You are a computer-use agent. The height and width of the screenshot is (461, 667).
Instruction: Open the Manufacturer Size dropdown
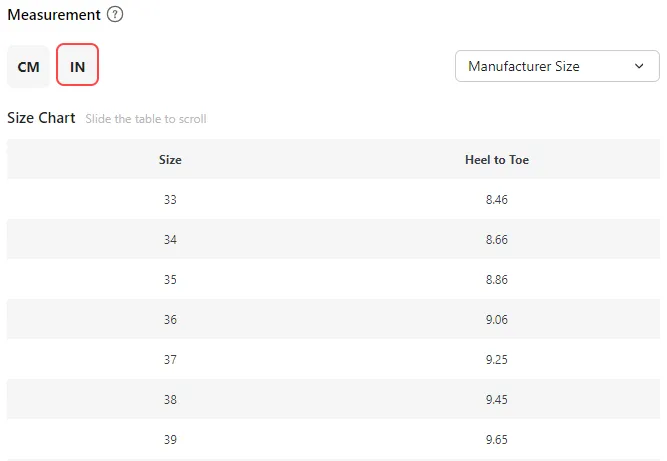[x=557, y=66]
